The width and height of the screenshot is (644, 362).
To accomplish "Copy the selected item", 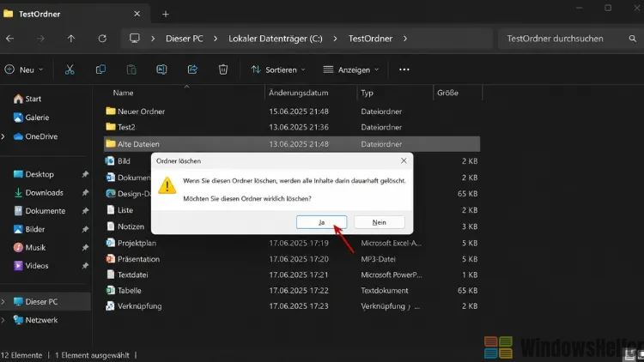I will pyautogui.click(x=100, y=69).
